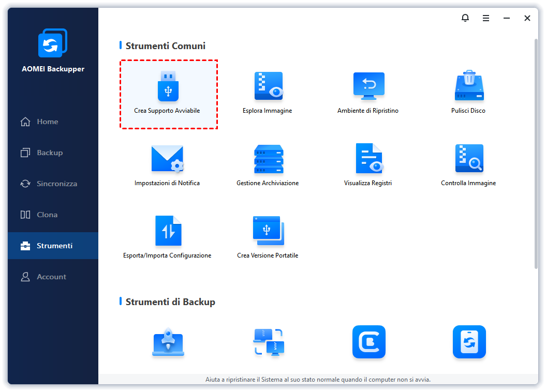Click the Crea Versione Portatile label

(x=268, y=255)
